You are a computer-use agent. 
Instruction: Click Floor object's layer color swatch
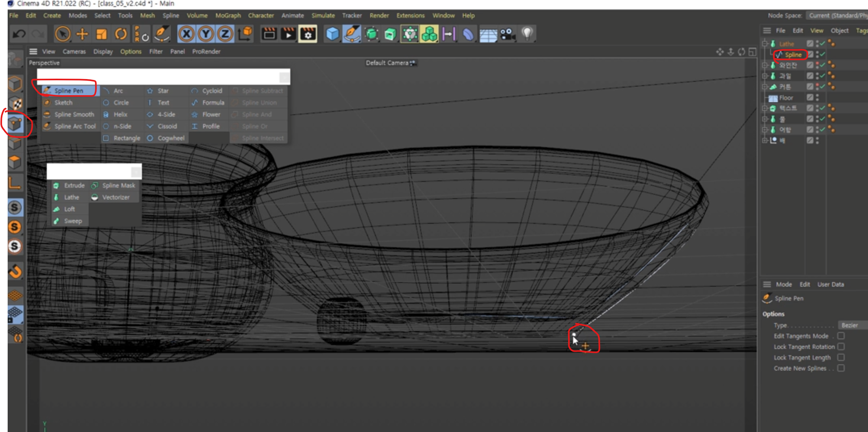(x=810, y=98)
